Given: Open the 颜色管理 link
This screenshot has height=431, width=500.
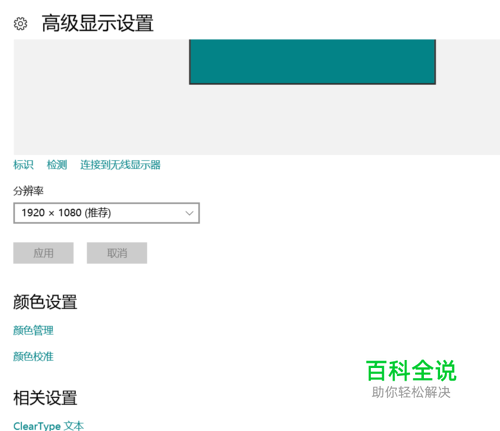Looking at the screenshot, I should (33, 330).
